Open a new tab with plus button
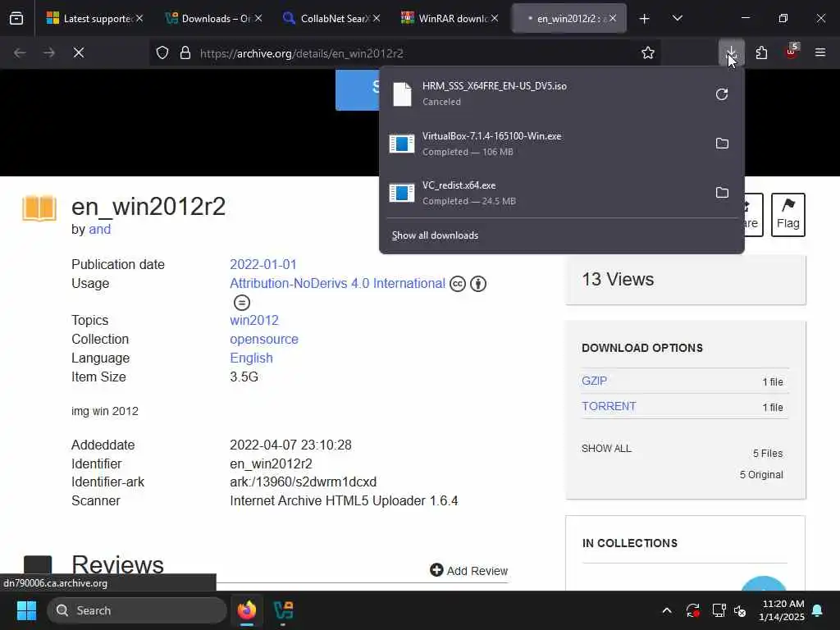 pyautogui.click(x=644, y=19)
